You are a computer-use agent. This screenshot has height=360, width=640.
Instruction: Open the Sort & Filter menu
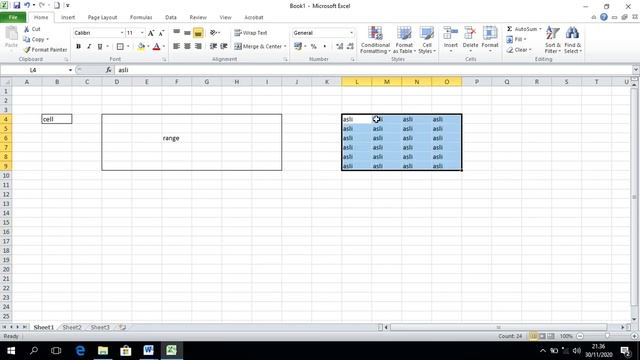pyautogui.click(x=553, y=40)
